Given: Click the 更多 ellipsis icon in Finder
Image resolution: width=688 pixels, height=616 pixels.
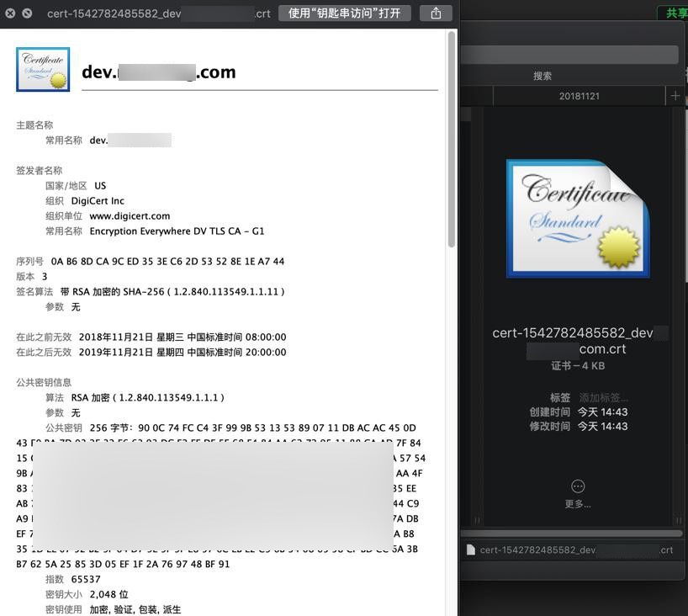Looking at the screenshot, I should click(578, 486).
